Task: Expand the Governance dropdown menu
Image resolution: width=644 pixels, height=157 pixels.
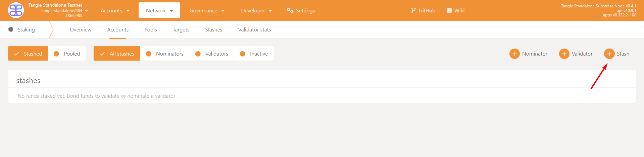Action: (207, 11)
